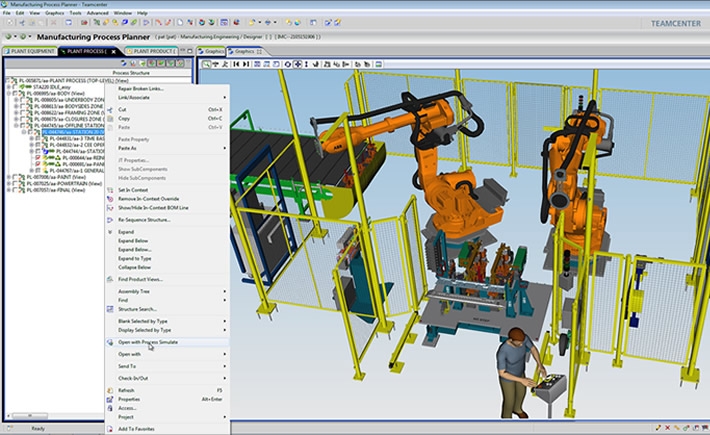Click the green back navigation arrow
The image size is (710, 435).
pyautogui.click(x=9, y=37)
